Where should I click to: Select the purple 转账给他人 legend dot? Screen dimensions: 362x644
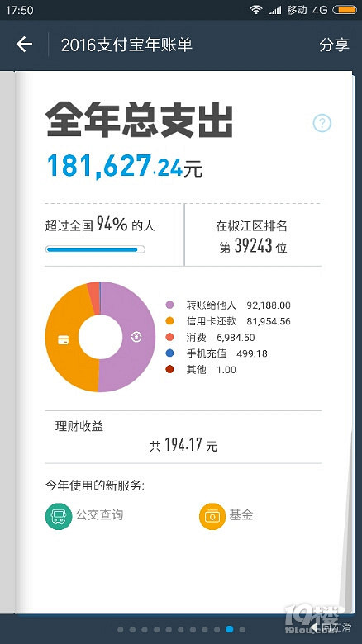(169, 305)
